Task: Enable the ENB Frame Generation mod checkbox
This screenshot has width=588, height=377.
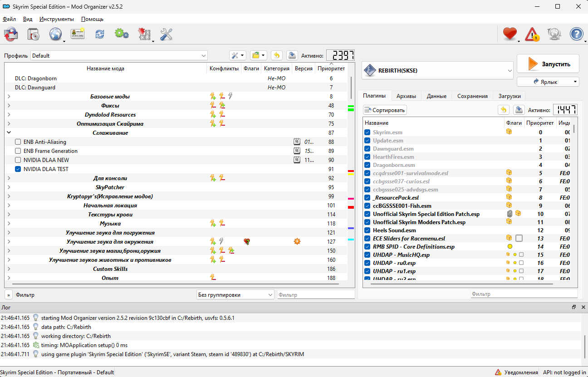Action: (18, 151)
